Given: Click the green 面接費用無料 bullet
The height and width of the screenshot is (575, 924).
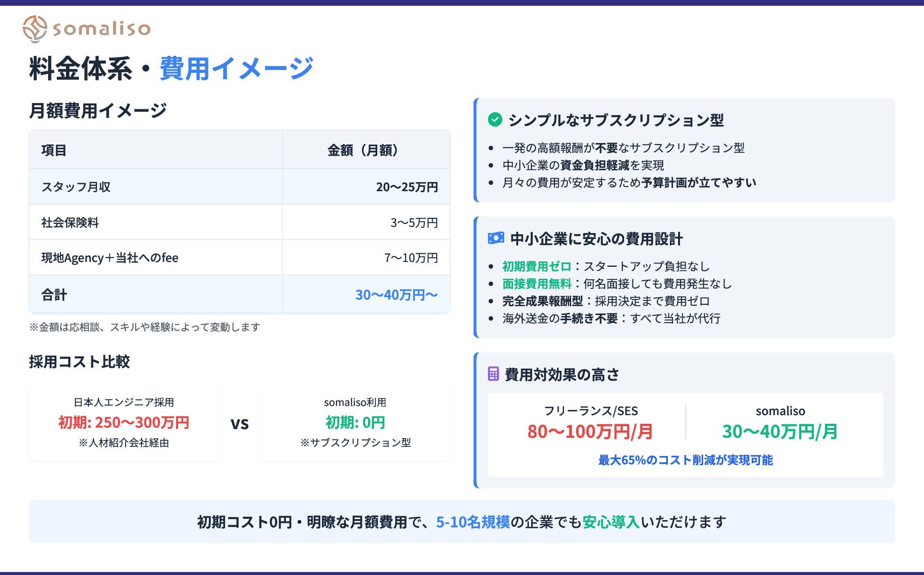Looking at the screenshot, I should point(617,284).
